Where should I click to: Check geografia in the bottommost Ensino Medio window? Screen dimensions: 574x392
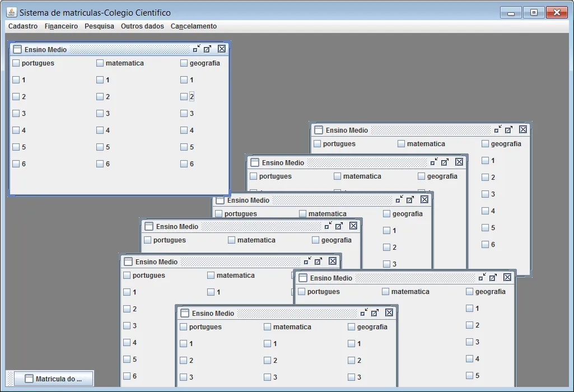367,327
